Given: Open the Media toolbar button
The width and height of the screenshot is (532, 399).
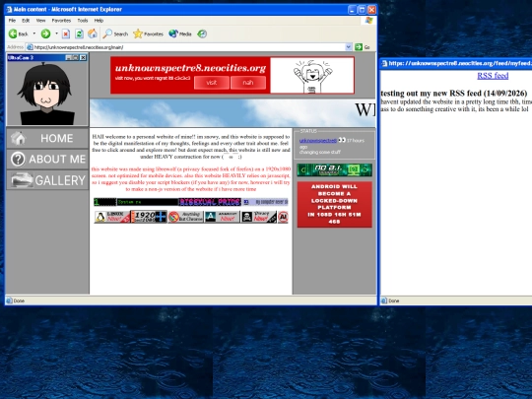Looking at the screenshot, I should (180, 33).
